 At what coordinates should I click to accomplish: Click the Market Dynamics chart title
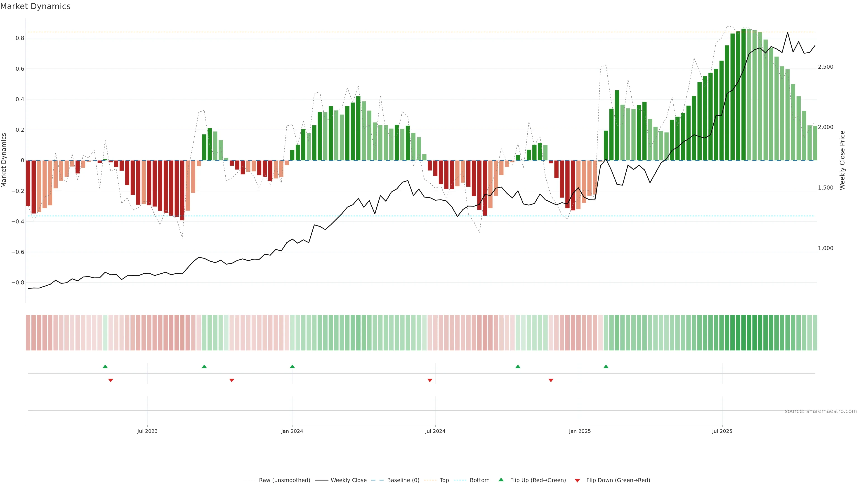[x=35, y=6]
